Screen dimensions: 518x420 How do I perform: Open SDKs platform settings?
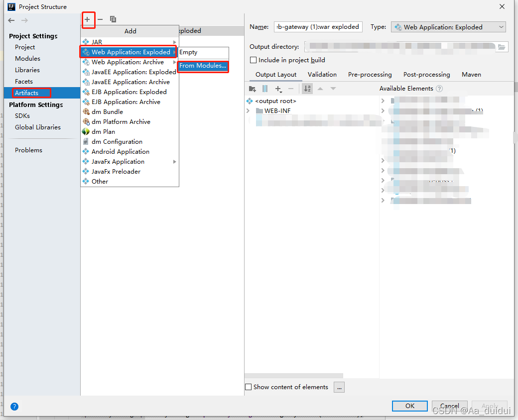click(22, 116)
